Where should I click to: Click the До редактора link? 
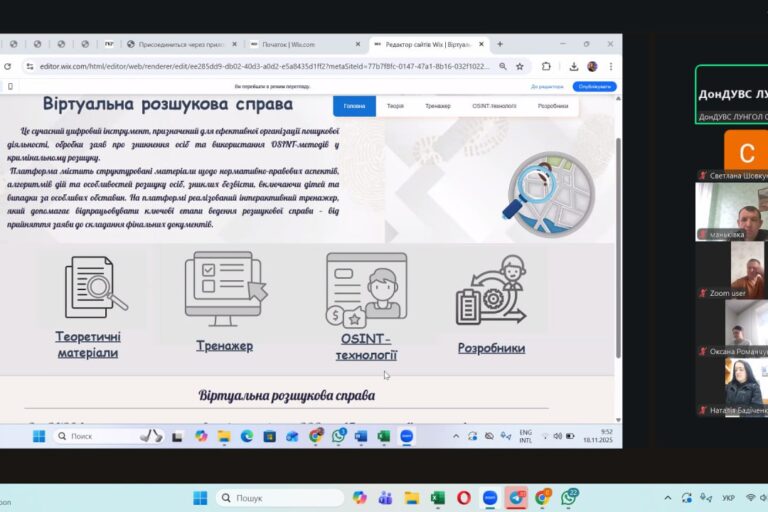546,87
